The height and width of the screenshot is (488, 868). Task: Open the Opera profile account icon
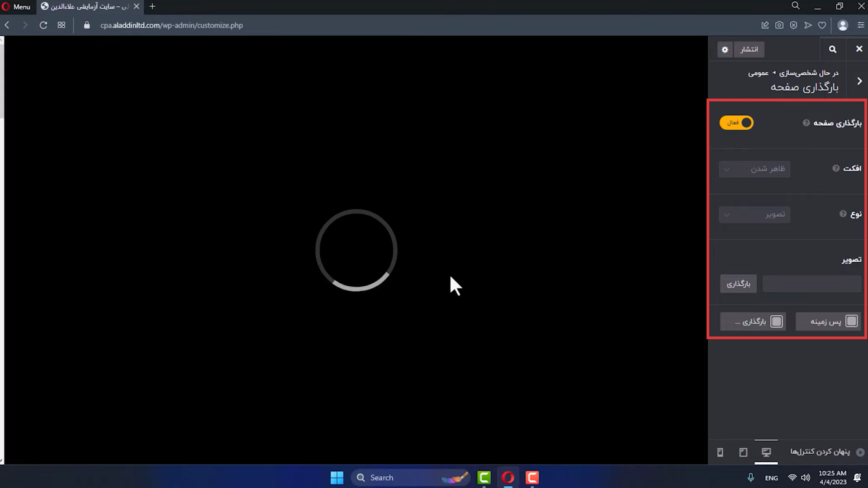(x=842, y=25)
